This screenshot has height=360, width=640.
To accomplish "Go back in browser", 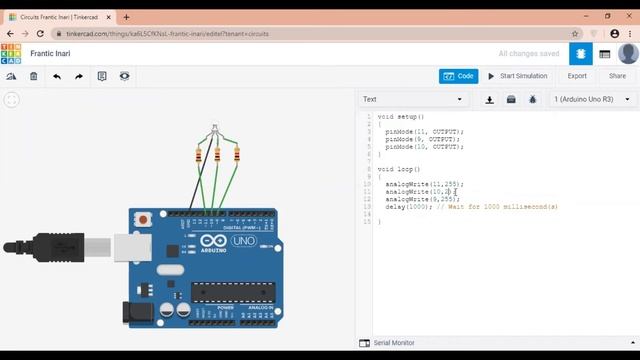I will pos(10,34).
